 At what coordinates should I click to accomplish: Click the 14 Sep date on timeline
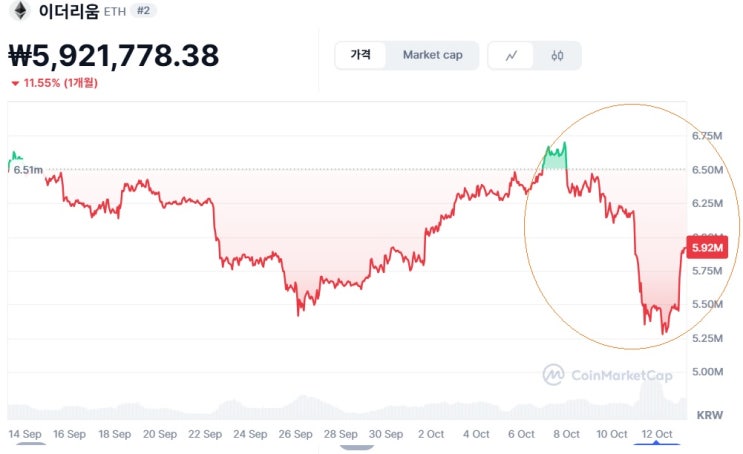click(24, 434)
